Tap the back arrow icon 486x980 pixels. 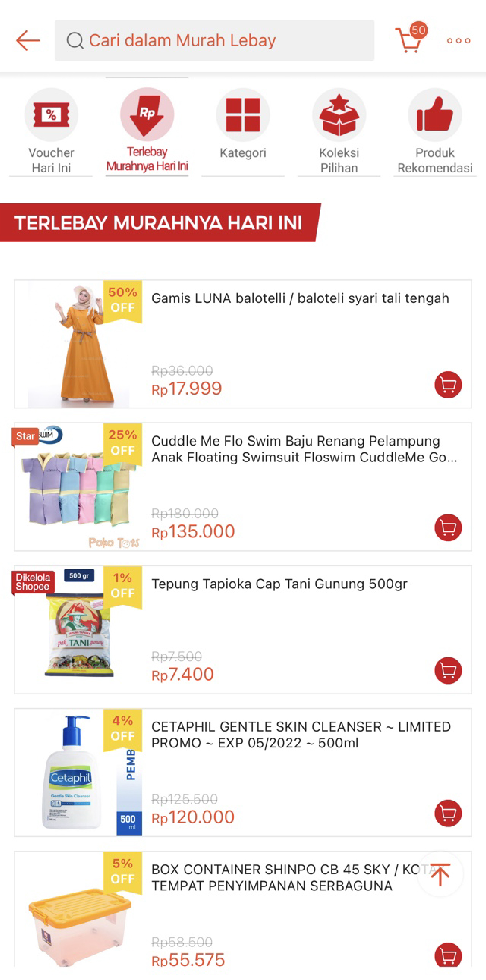[x=28, y=40]
